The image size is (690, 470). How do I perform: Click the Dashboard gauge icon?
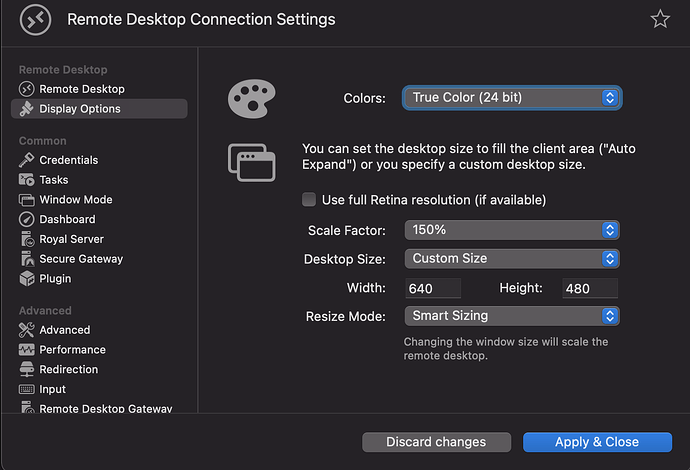[27, 219]
